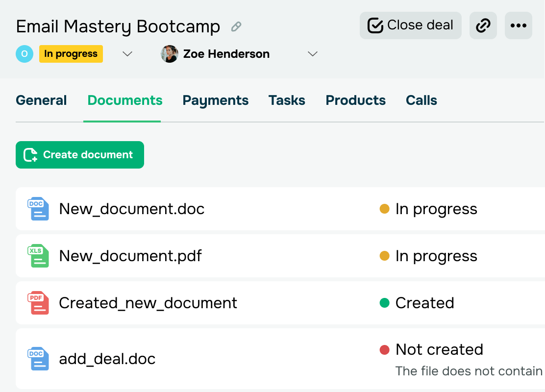The width and height of the screenshot is (545, 392).
Task: Click 'The file does not contain' error text
Action: click(469, 371)
